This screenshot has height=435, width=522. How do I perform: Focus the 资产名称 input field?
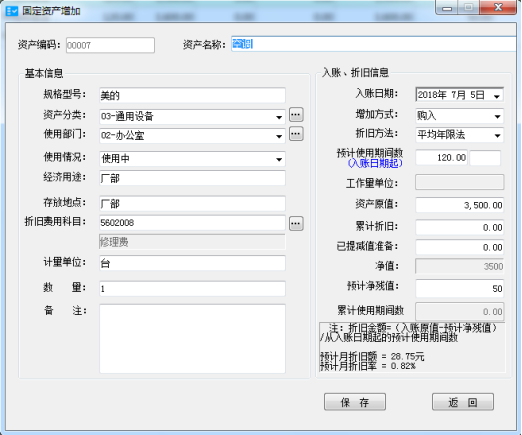(x=374, y=44)
